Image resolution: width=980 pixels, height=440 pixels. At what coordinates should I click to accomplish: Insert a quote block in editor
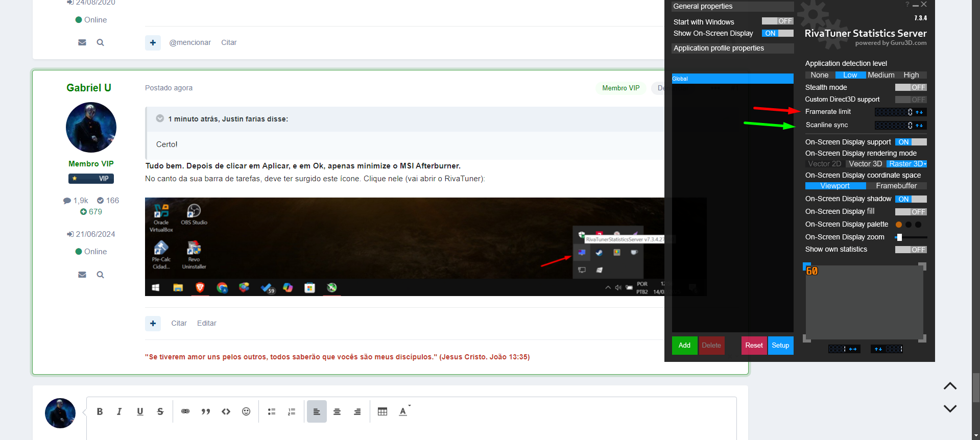206,411
